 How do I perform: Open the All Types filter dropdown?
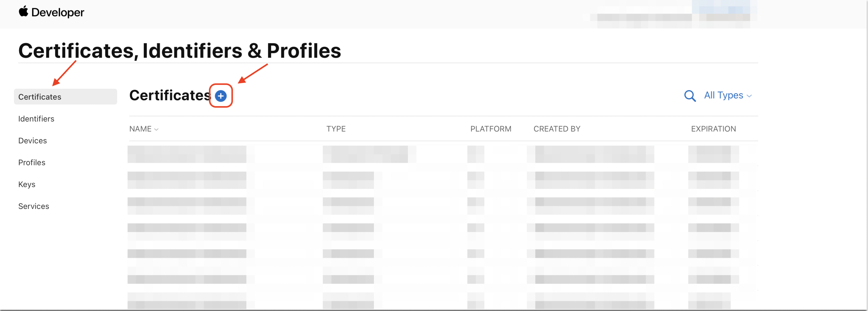[x=728, y=95]
